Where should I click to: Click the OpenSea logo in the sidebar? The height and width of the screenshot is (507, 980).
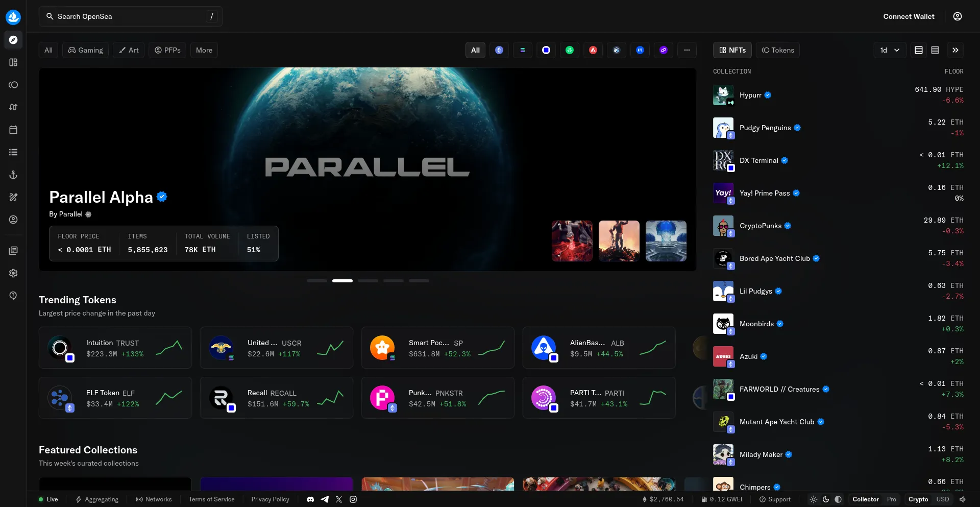(x=13, y=17)
